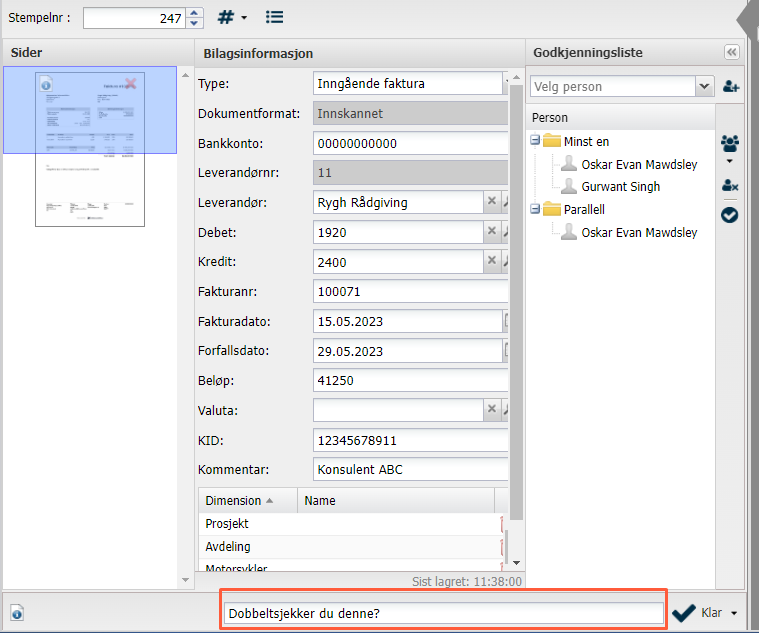Click the round checkmark icon in approval sidebar
The width and height of the screenshot is (759, 633).
(x=730, y=214)
